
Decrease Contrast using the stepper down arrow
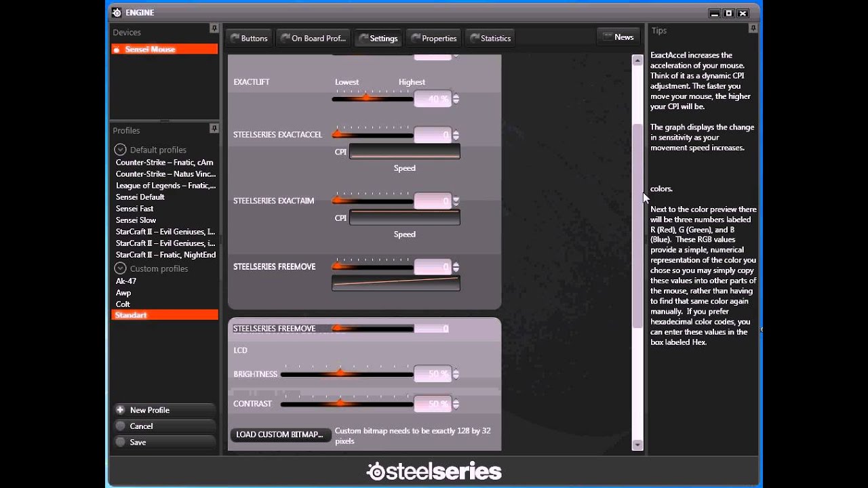point(456,407)
